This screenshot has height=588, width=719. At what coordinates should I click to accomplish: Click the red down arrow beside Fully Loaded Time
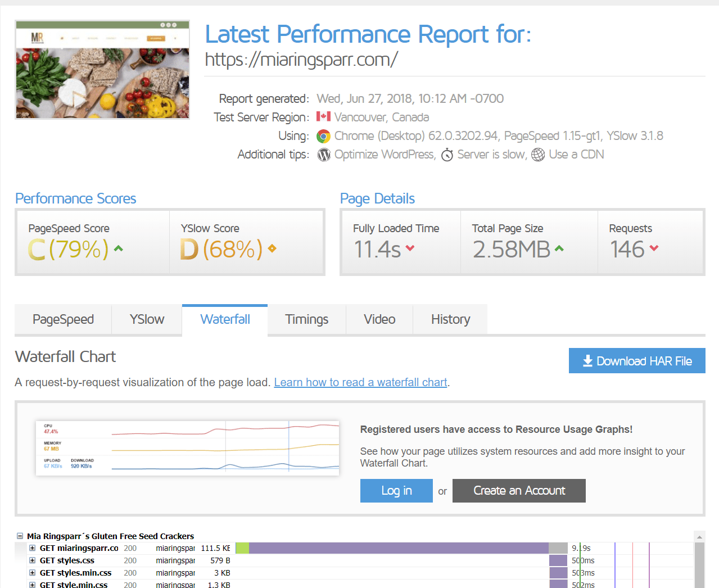[410, 248]
